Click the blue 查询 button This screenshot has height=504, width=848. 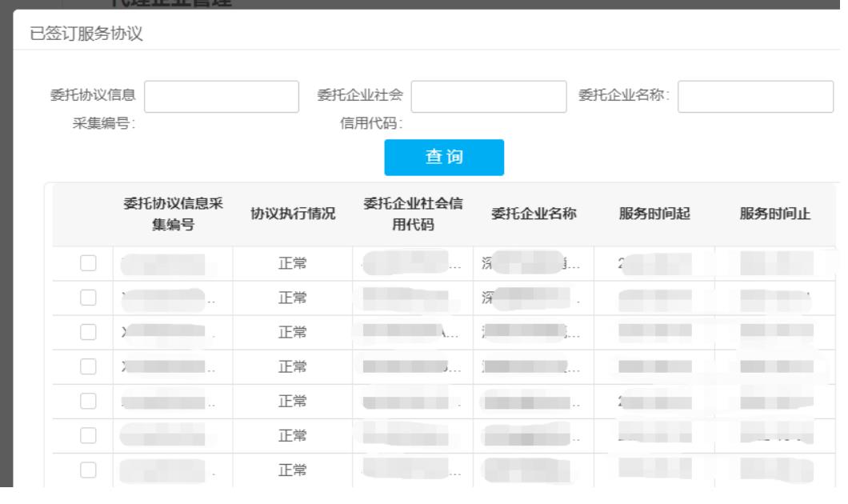[x=444, y=158]
